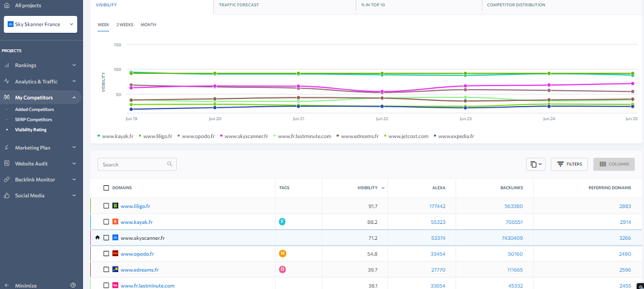Click the www.opodo.fr legend color dot
Image resolution: width=644 pixels, height=289 pixels.
(178, 135)
